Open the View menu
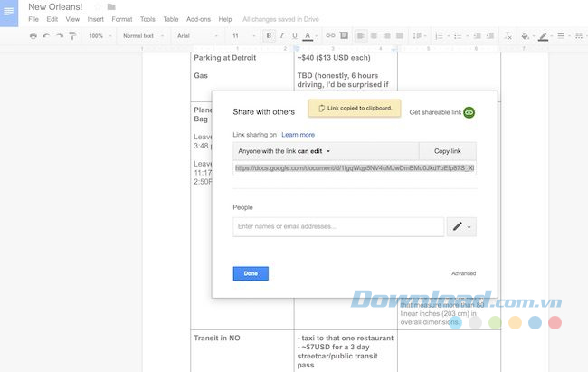The image size is (588, 372). click(72, 19)
